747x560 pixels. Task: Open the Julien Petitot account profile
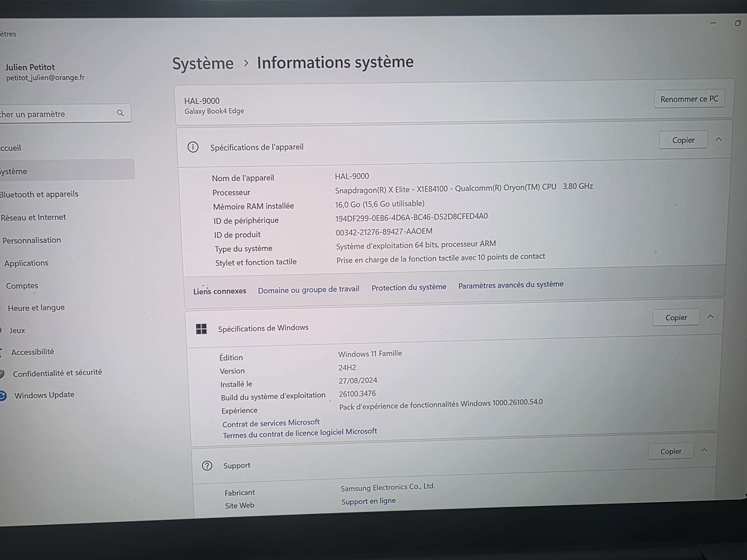(x=44, y=72)
